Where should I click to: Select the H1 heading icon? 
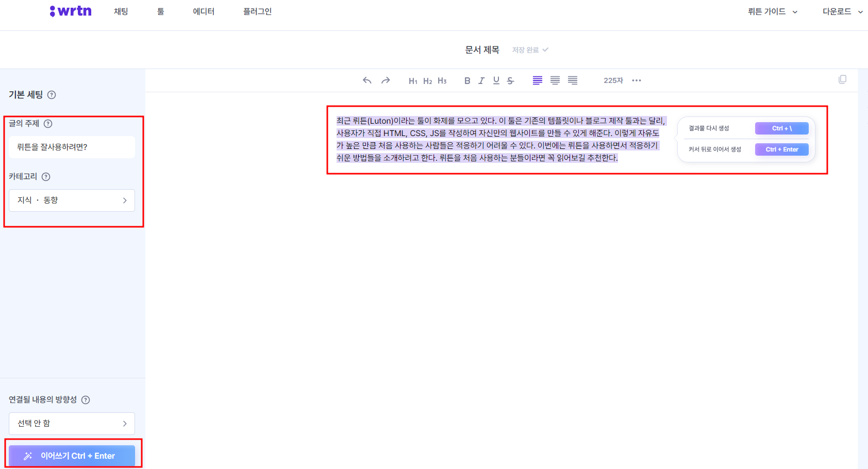point(412,80)
